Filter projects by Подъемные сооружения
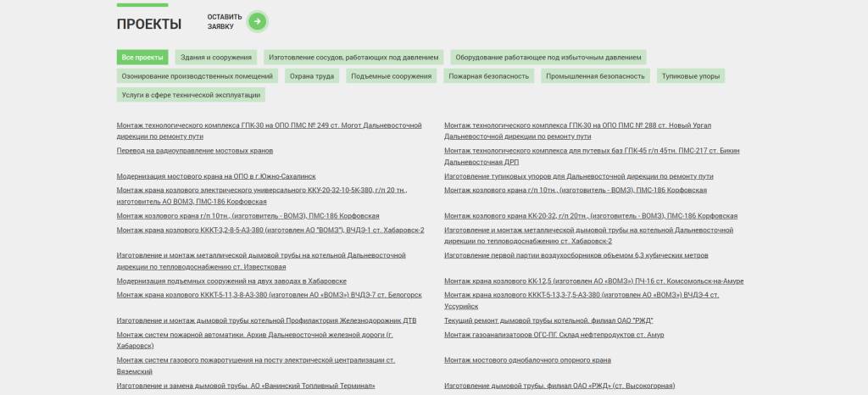The width and height of the screenshot is (868, 395). [391, 75]
